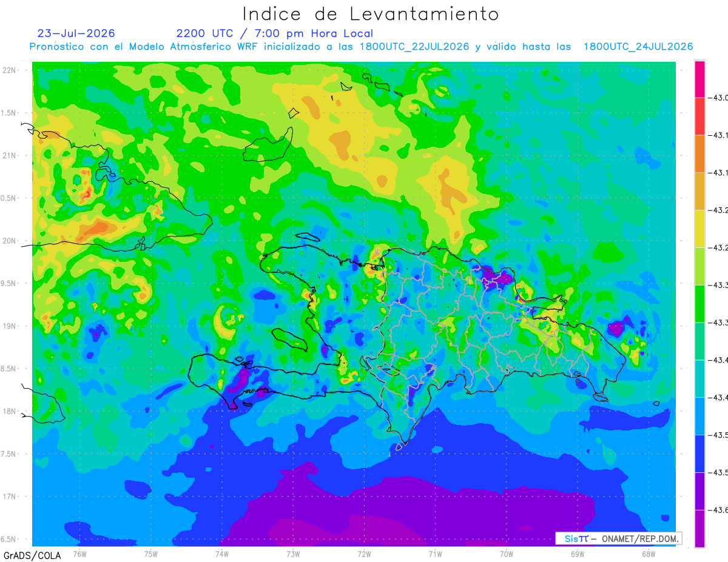Screen dimensions: 728x562
Task: Click the init time '1800UTC_22JUL2026'
Action: (x=414, y=47)
